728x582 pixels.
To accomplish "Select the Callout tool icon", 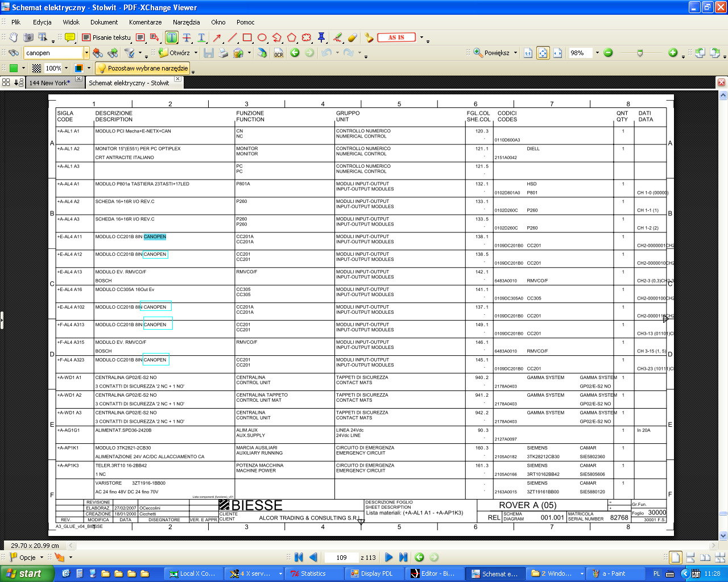I will coord(154,38).
